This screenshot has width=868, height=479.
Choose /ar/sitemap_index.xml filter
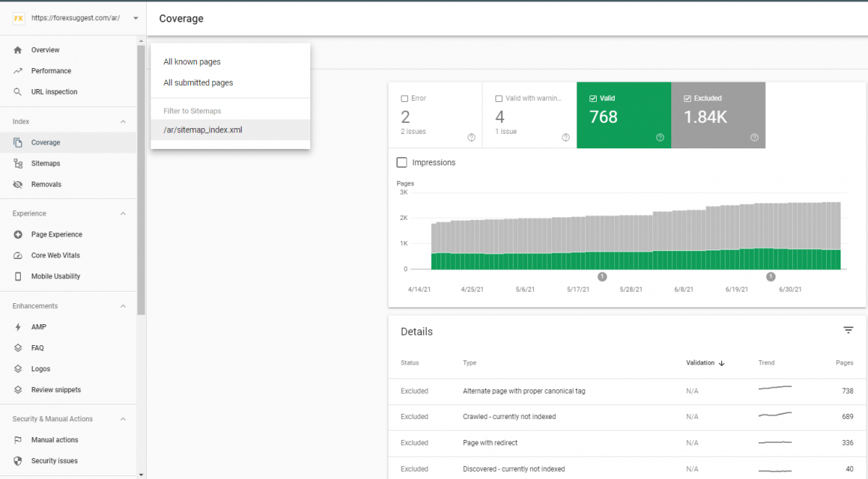pyautogui.click(x=230, y=130)
